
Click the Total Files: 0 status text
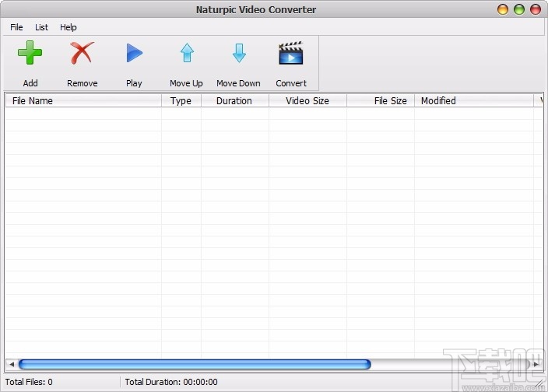29,382
